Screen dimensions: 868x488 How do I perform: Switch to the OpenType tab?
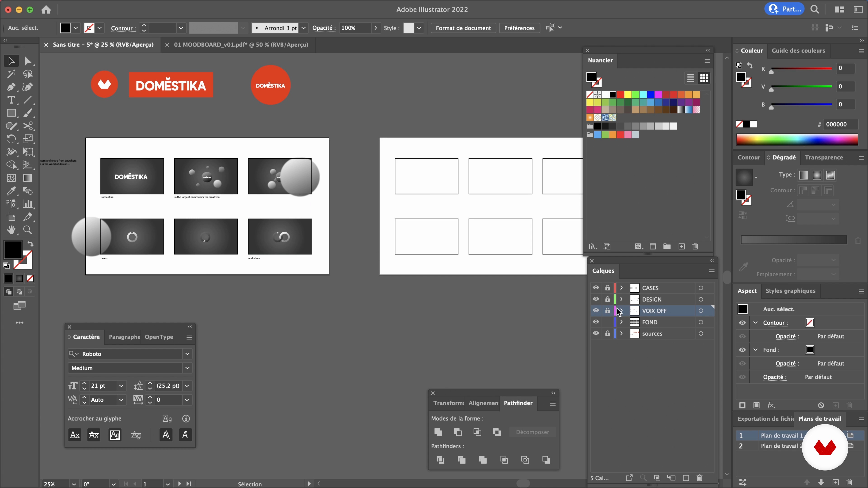[x=159, y=337]
